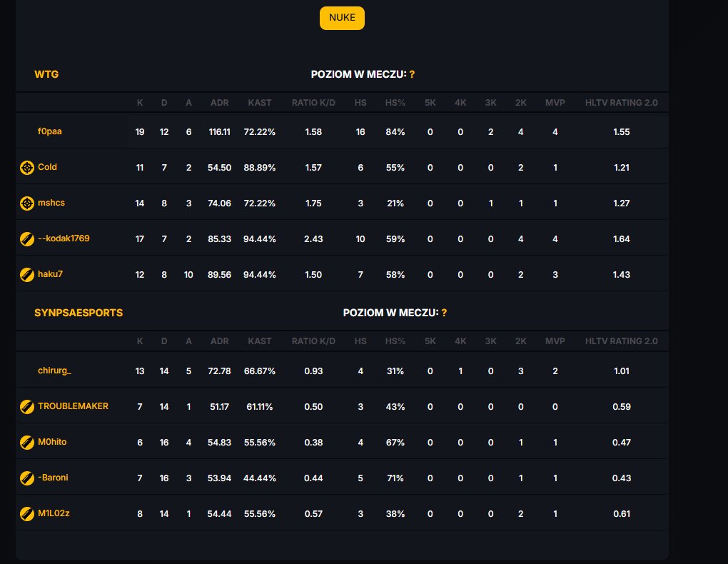Open player profile M0hito
The image size is (728, 564).
[x=52, y=442]
